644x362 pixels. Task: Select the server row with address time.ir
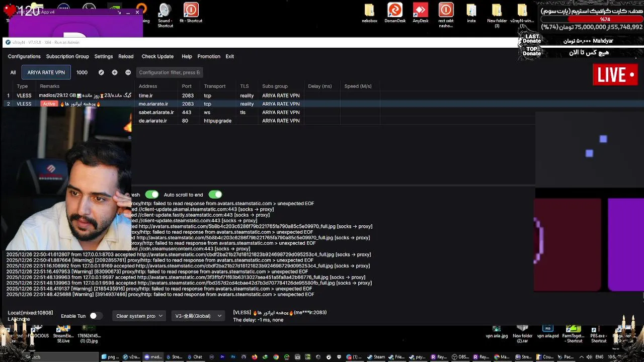(x=191, y=96)
